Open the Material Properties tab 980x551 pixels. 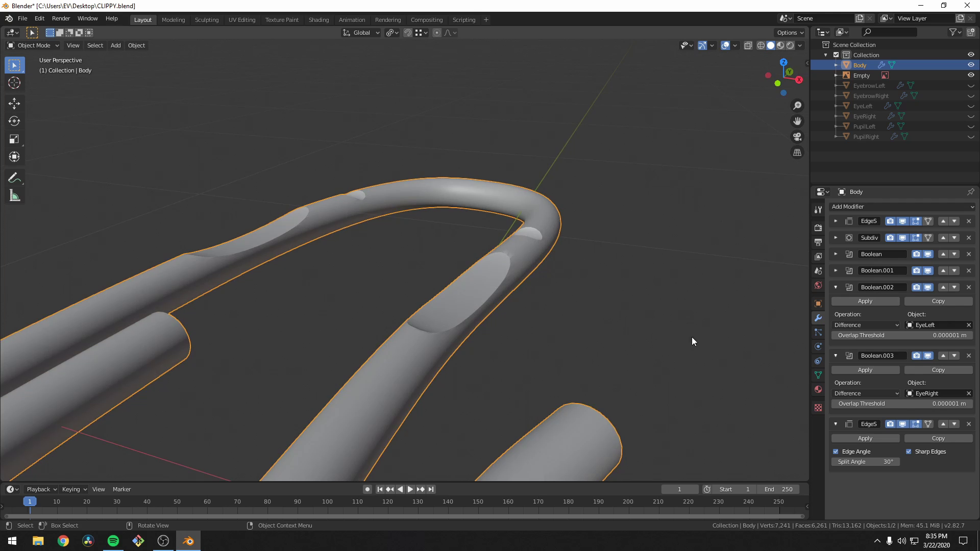tap(818, 389)
